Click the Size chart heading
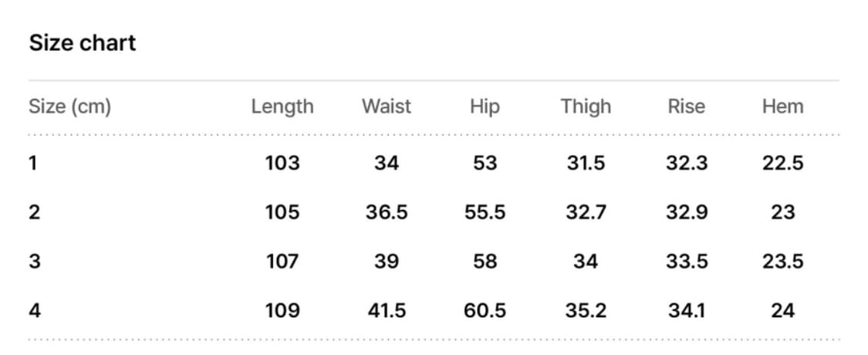Image resolution: width=868 pixels, height=355 pixels. [x=83, y=43]
